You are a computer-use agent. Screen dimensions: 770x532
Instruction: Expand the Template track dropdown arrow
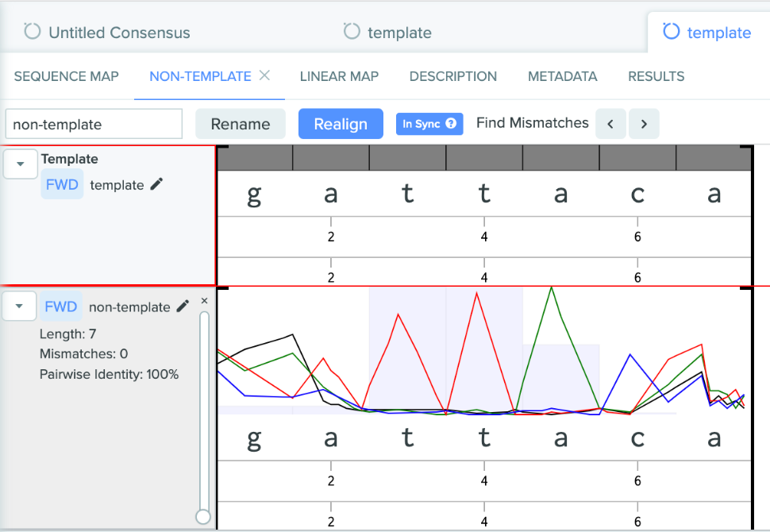(x=21, y=164)
